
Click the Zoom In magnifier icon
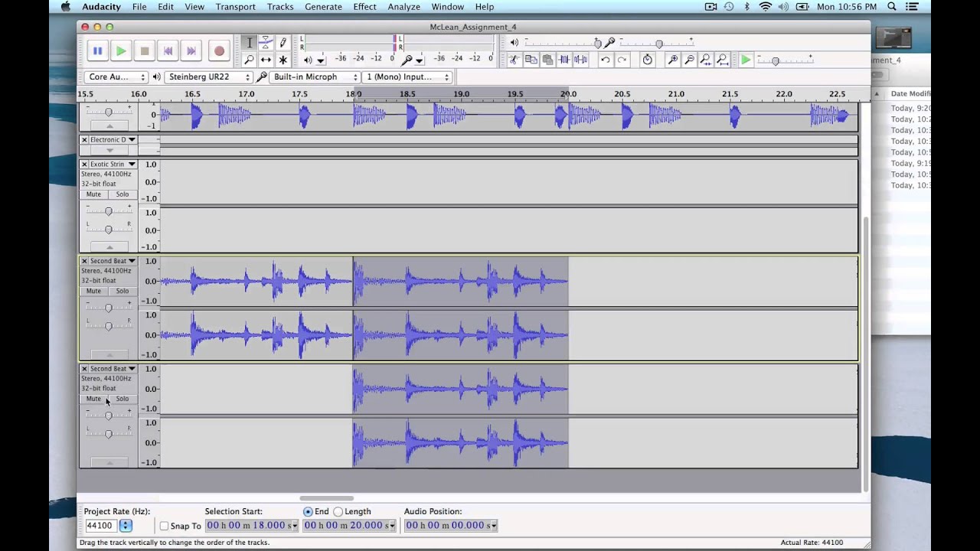pos(672,60)
